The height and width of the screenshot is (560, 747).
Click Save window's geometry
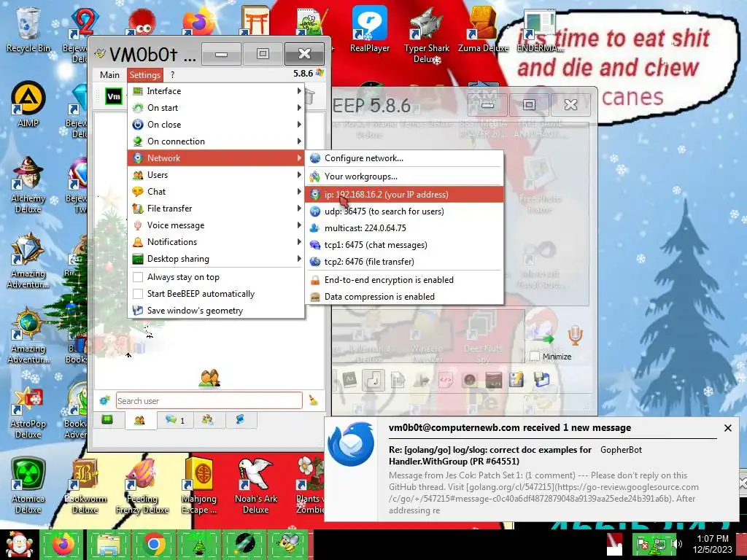point(216,311)
